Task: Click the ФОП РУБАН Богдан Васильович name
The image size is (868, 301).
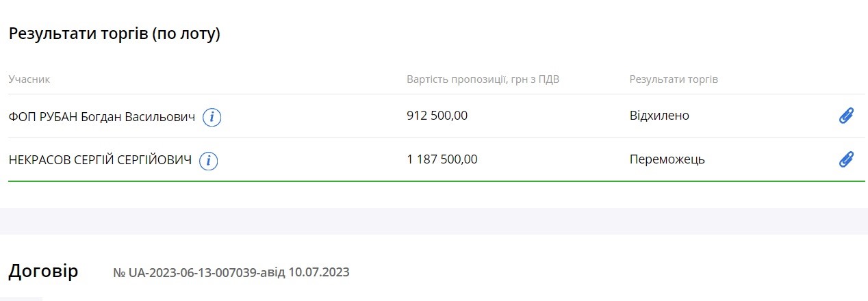Action: pos(101,117)
